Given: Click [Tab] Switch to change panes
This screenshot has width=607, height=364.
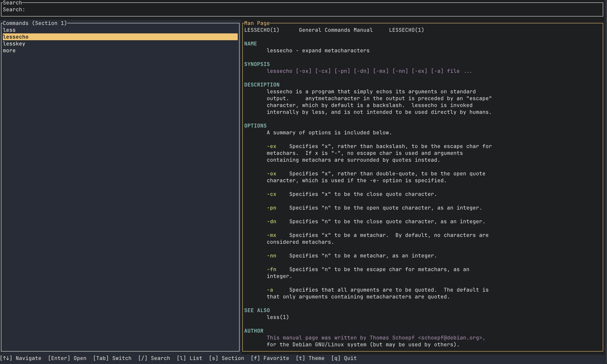Looking at the screenshot, I should coord(113,358).
